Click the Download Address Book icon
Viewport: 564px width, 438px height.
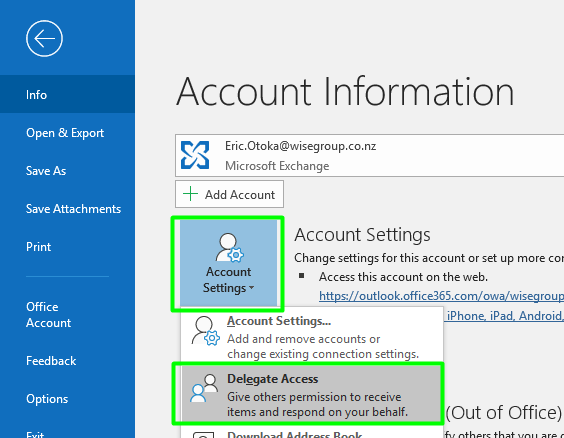pyautogui.click(x=203, y=434)
